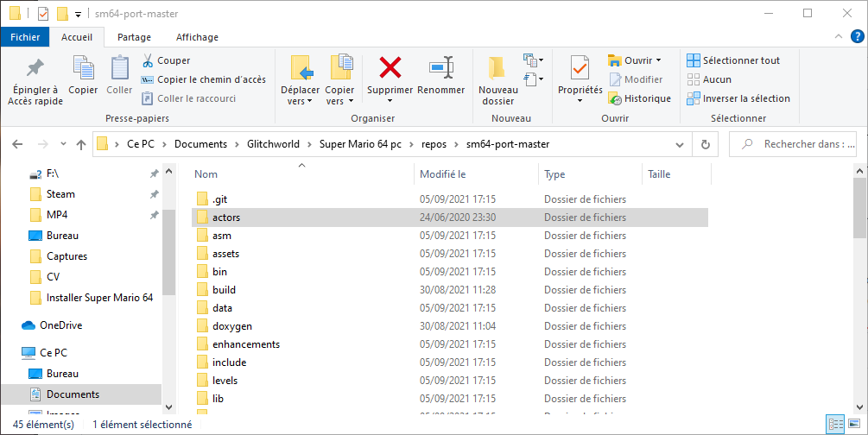Image resolution: width=868 pixels, height=435 pixels.
Task: Select the build folder in file list
Action: tap(224, 290)
